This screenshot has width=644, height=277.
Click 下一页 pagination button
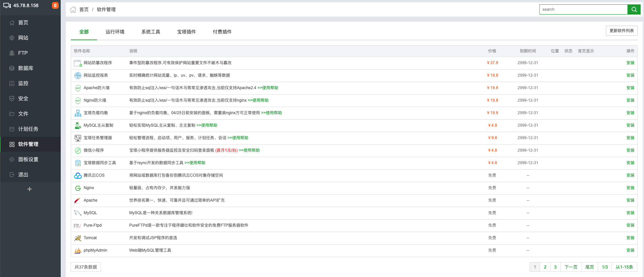pyautogui.click(x=571, y=267)
